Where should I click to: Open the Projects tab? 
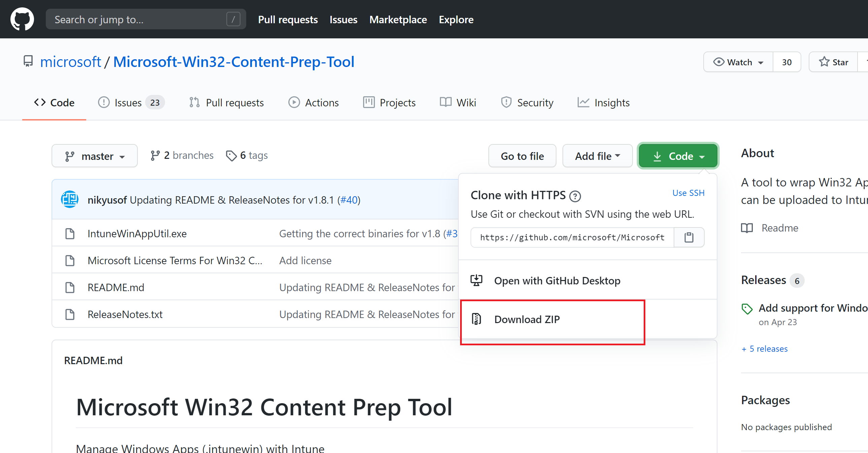tap(389, 102)
